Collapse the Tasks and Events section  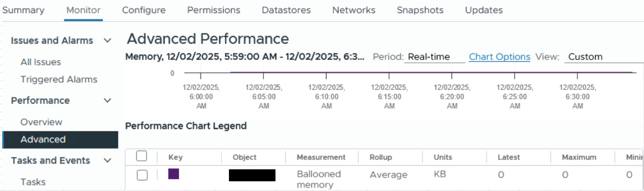(x=107, y=161)
